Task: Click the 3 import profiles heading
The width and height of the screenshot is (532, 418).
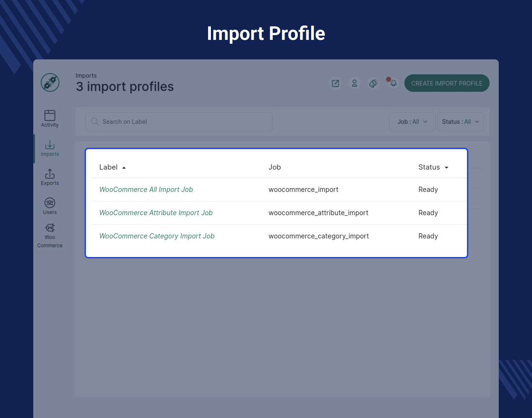Action: pyautogui.click(x=125, y=86)
